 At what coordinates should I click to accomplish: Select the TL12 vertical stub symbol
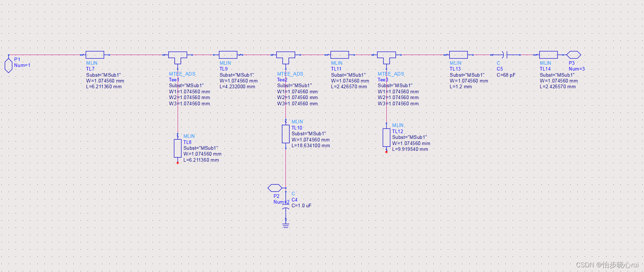point(386,137)
